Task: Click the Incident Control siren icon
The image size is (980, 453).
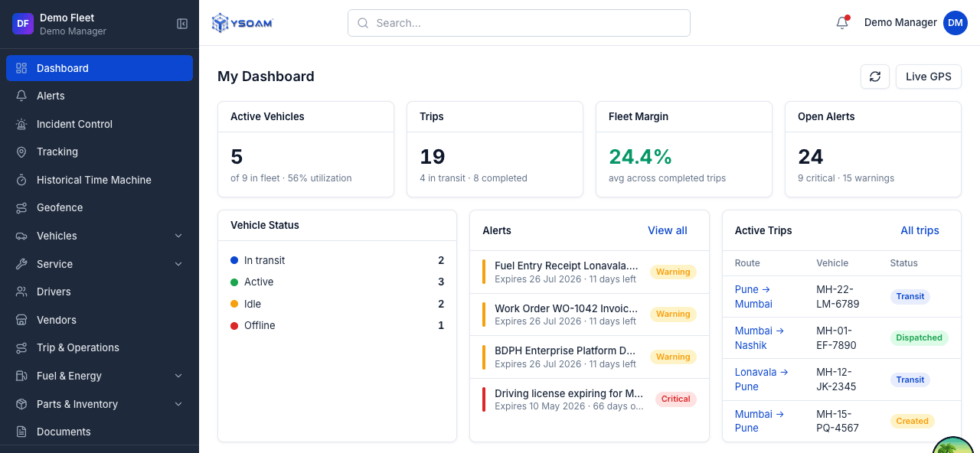Action: [21, 124]
